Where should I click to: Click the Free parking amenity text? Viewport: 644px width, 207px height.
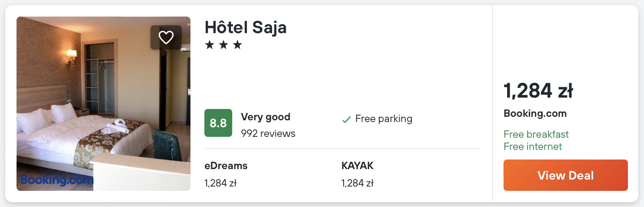pos(384,119)
